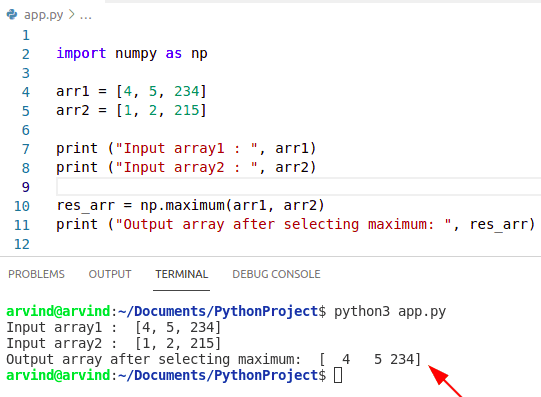Select the TERMINAL tab
The image size is (541, 397).
click(181, 274)
